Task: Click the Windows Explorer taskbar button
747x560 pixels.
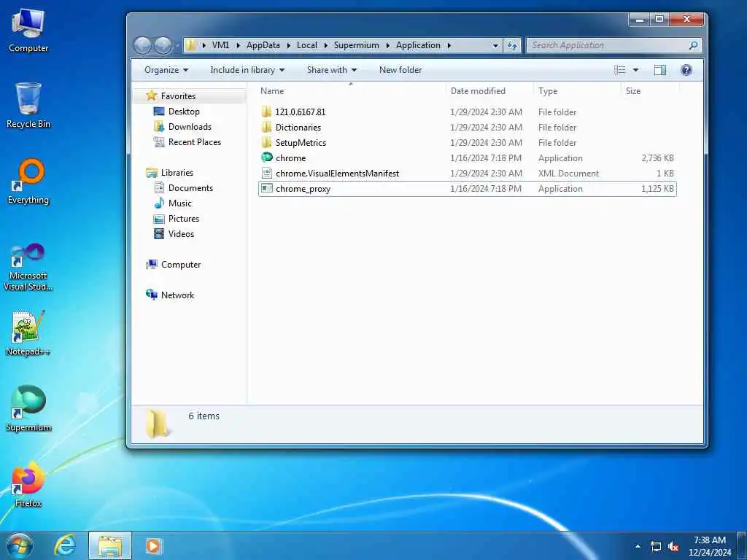Action: click(x=110, y=545)
